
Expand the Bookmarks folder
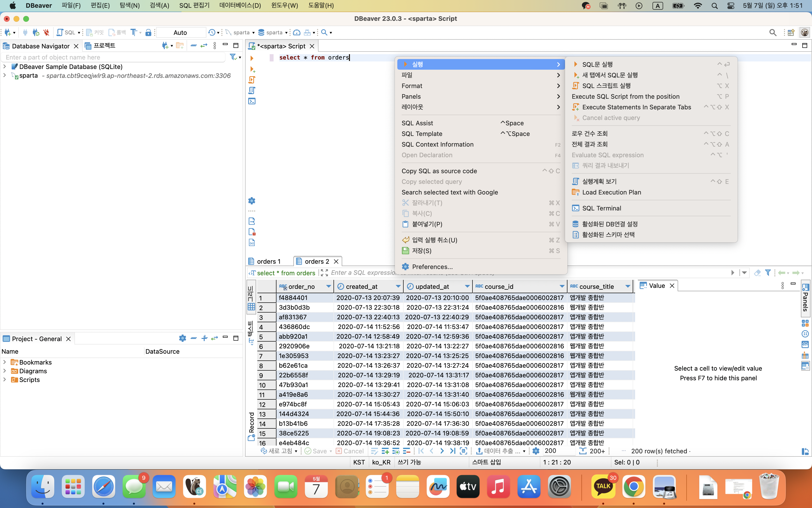(5, 362)
